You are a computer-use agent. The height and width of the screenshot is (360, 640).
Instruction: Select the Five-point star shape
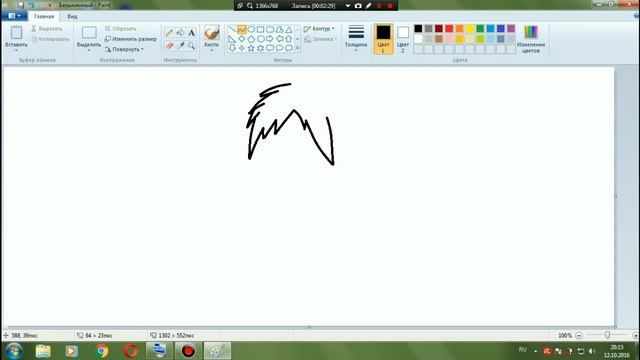(251, 48)
